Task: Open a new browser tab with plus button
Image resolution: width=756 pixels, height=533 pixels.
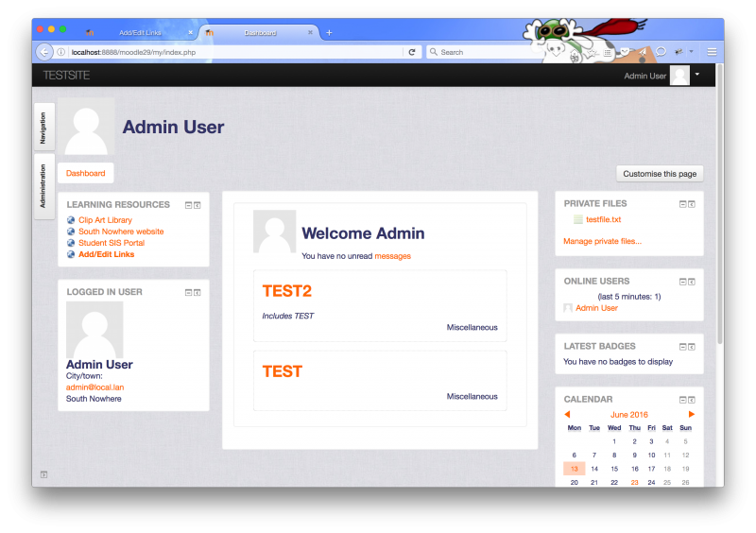Action: pyautogui.click(x=329, y=32)
